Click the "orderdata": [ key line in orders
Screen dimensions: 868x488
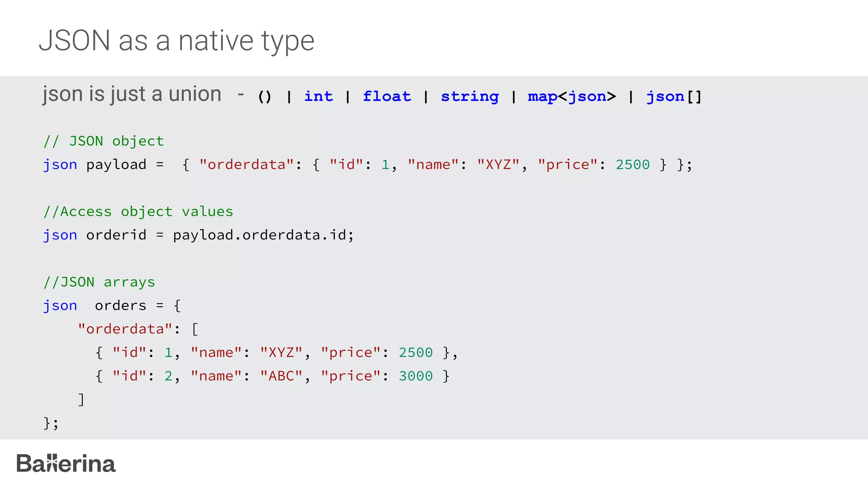click(x=138, y=329)
